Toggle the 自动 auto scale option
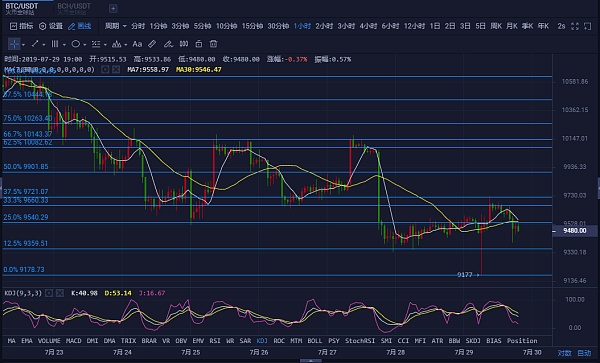 (x=584, y=353)
